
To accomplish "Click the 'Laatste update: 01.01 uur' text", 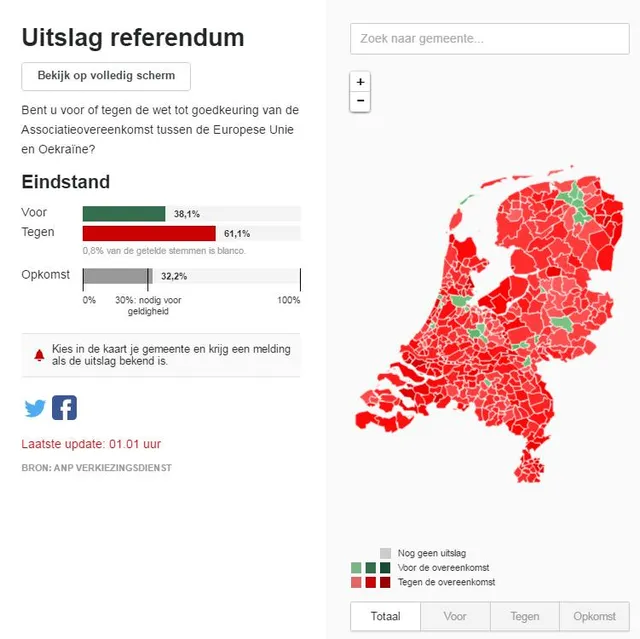I will pyautogui.click(x=91, y=444).
